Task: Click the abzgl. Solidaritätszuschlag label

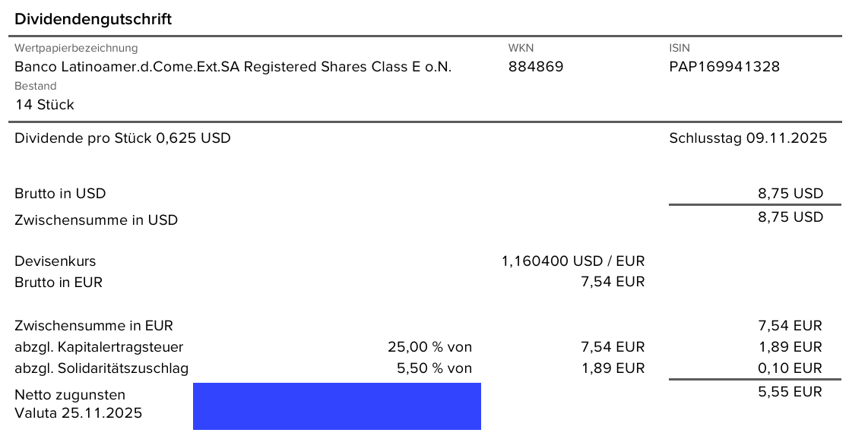Action: [x=101, y=368]
